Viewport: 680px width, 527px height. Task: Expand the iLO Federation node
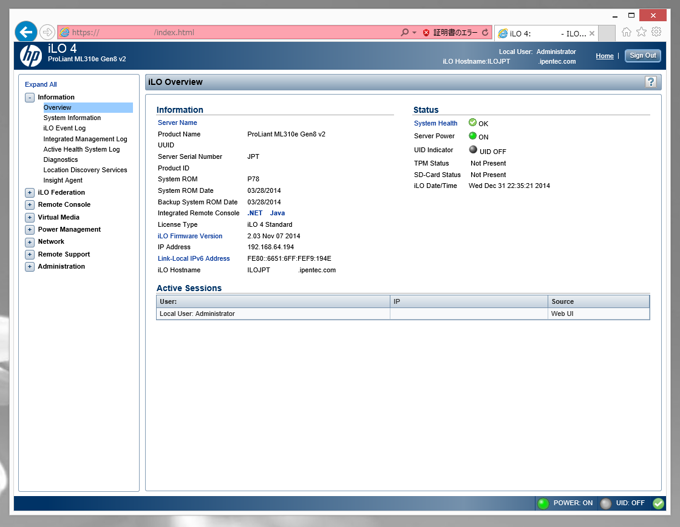tap(29, 193)
